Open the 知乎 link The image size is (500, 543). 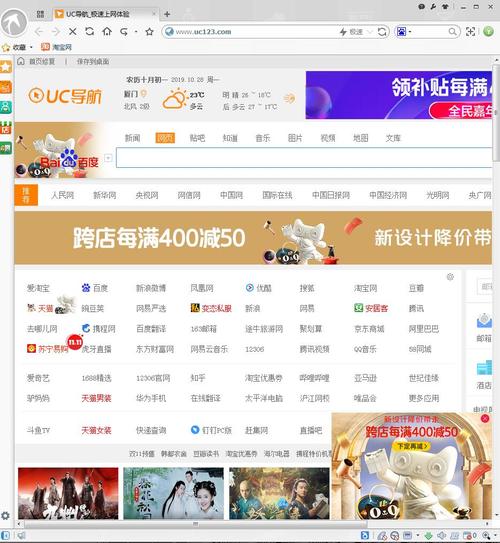coord(198,378)
